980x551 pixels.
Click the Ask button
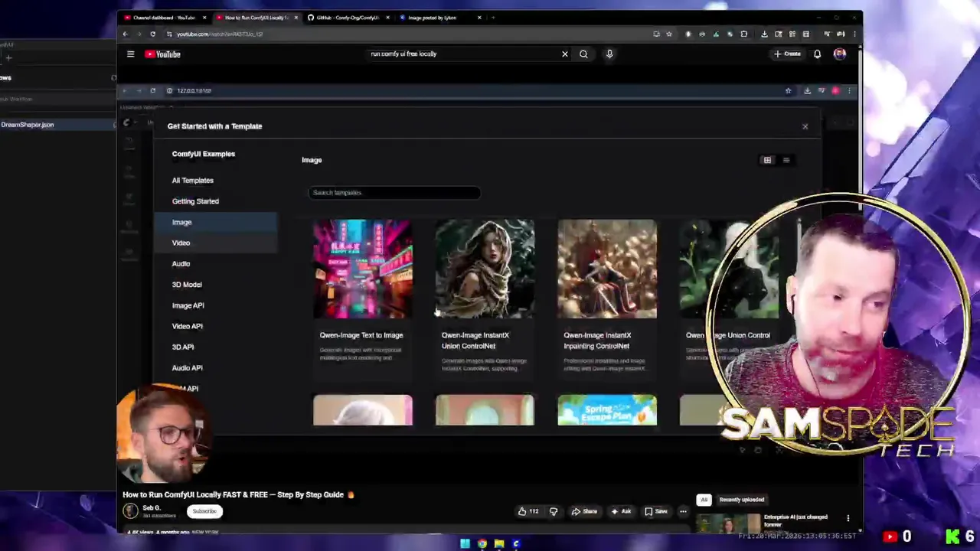[x=620, y=511]
